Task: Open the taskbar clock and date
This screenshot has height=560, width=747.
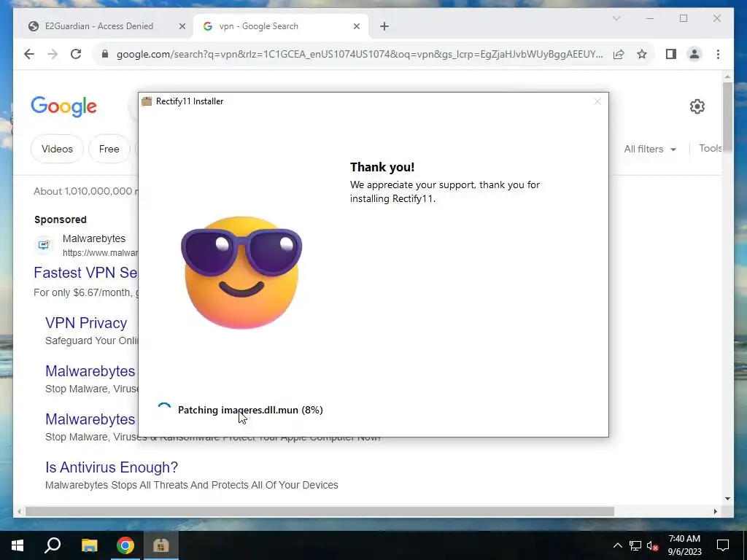Action: (x=684, y=545)
